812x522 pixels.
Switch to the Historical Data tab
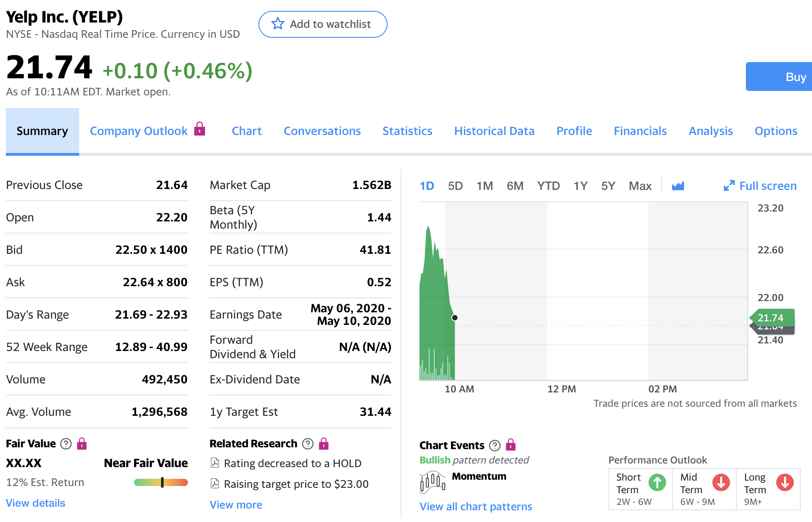(494, 131)
